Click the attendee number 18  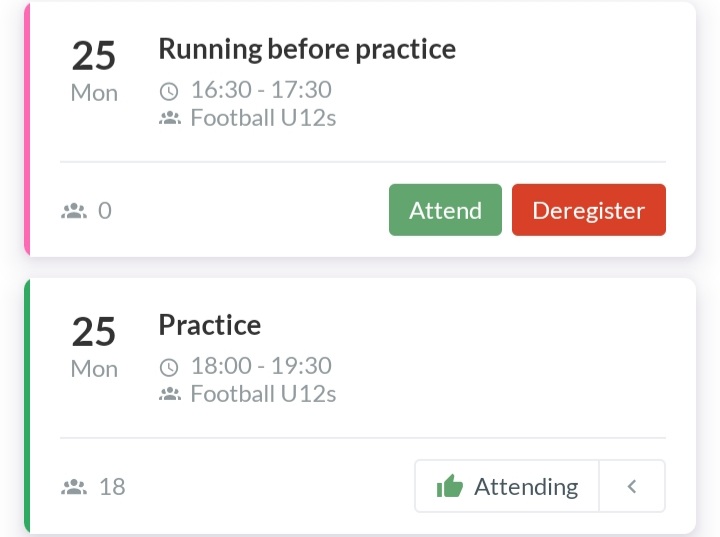112,487
